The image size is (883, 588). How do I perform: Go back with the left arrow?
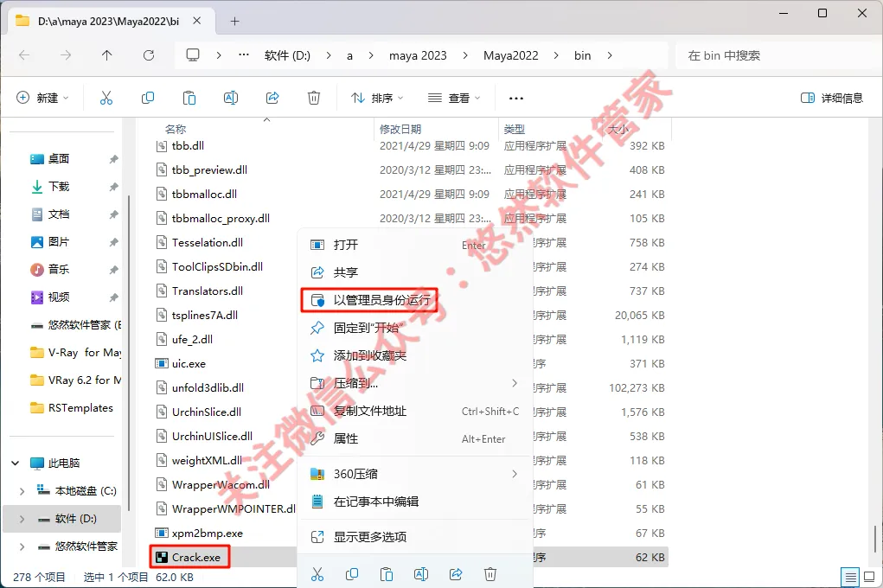[24, 55]
